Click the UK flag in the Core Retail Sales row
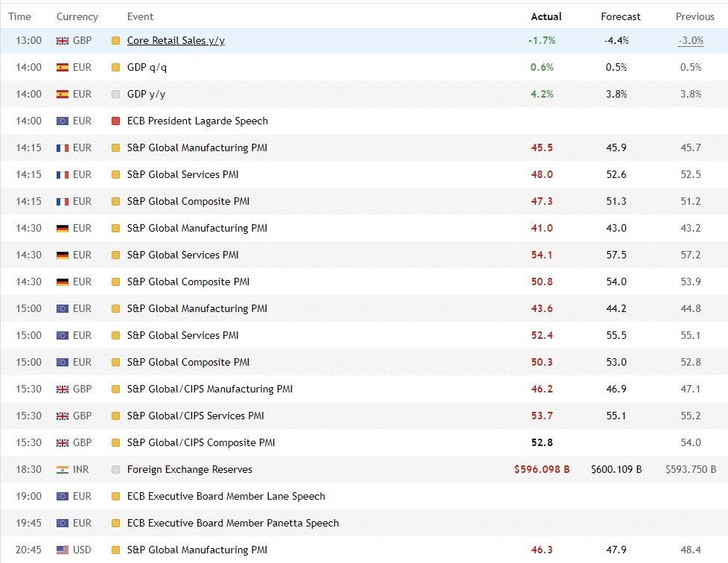 coord(63,41)
